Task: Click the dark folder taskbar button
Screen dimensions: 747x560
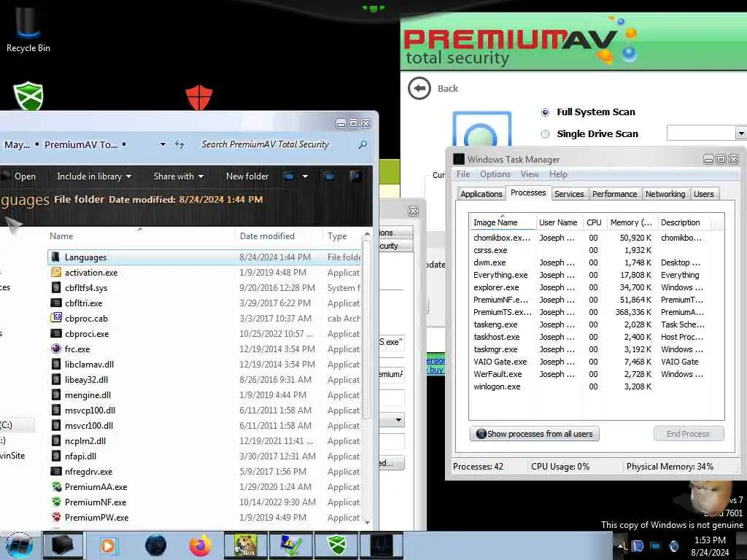Action: (63, 545)
